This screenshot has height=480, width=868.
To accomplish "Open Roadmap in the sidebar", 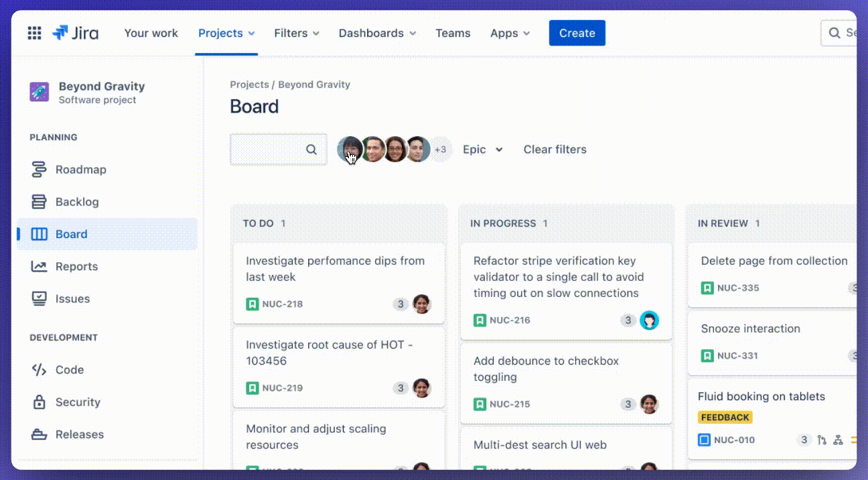I will [x=107, y=170].
